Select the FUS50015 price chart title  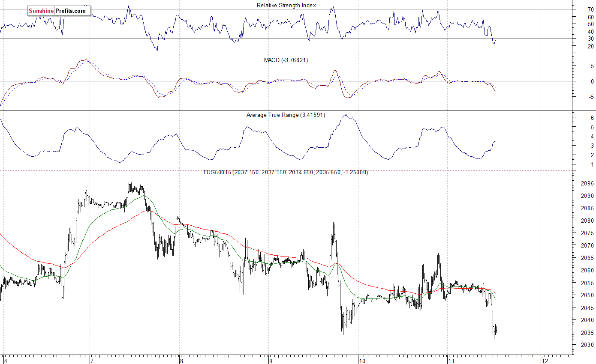coord(286,173)
